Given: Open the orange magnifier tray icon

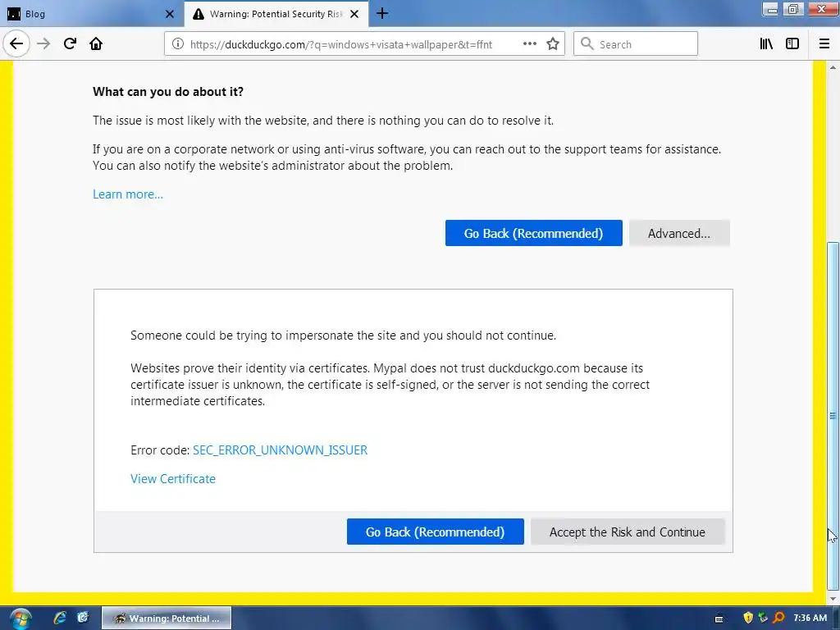Looking at the screenshot, I should tap(778, 619).
